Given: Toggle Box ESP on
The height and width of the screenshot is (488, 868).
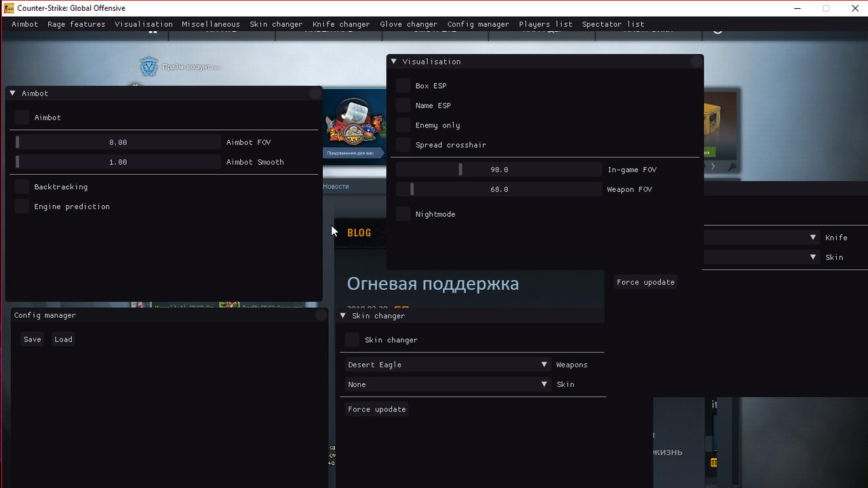Looking at the screenshot, I should pos(403,85).
